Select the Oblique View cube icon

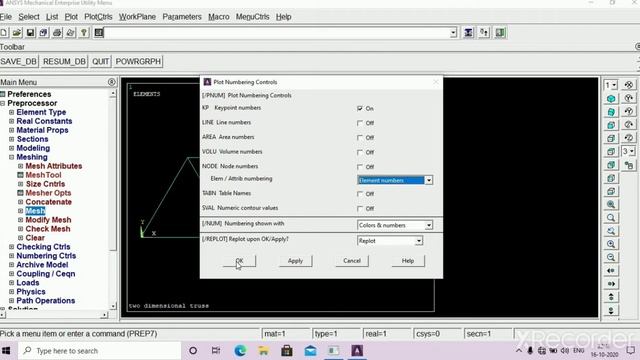coord(611,112)
